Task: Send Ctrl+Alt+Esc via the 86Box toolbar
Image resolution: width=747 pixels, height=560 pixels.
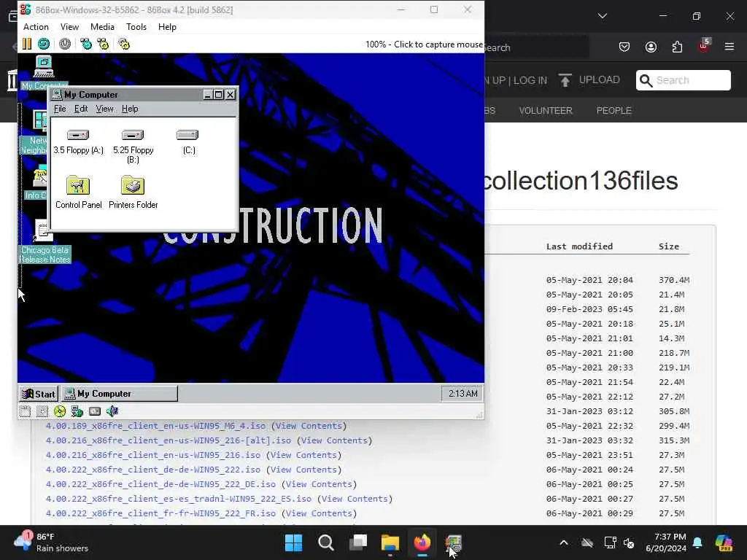Action: tap(103, 44)
